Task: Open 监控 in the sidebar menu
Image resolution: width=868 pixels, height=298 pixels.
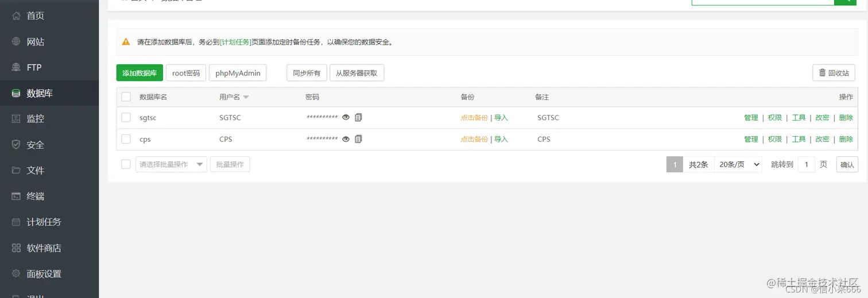Action: 36,119
